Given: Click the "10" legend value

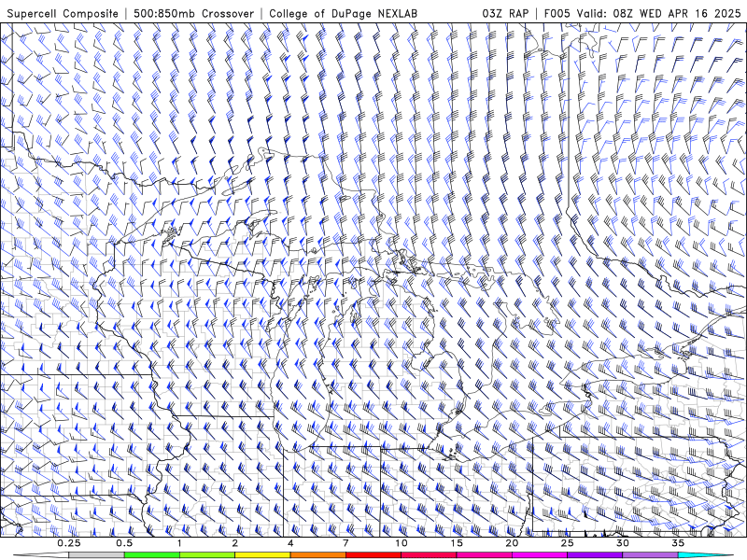Looking at the screenshot, I should coord(402,543).
